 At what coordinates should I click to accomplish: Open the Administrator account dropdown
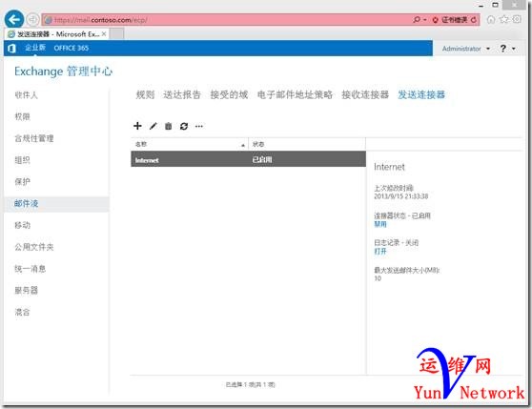coord(466,49)
